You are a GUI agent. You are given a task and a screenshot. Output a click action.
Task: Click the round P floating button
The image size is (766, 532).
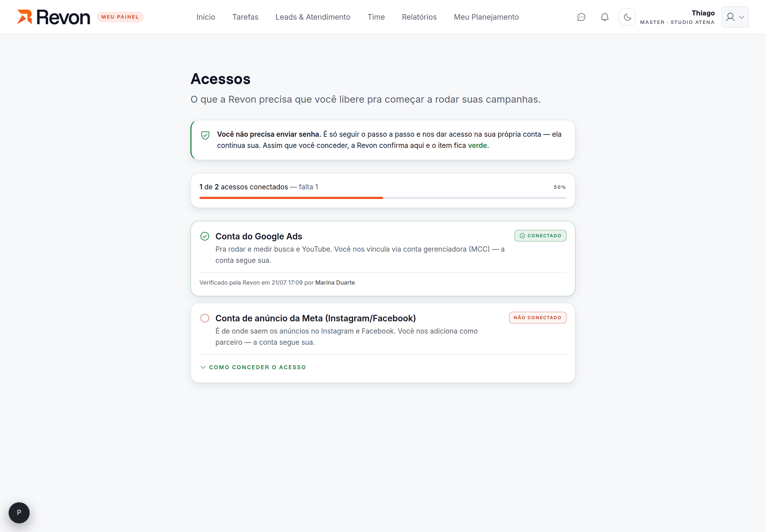(x=19, y=512)
